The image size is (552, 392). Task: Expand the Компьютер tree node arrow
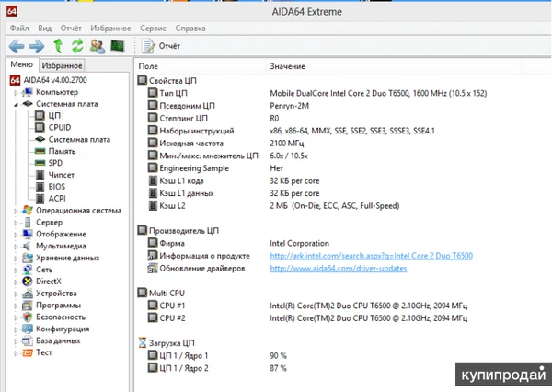tap(16, 93)
